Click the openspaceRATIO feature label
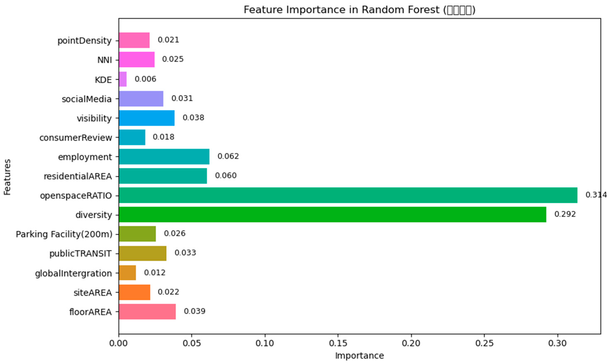This screenshot has height=364, width=611. click(x=76, y=196)
